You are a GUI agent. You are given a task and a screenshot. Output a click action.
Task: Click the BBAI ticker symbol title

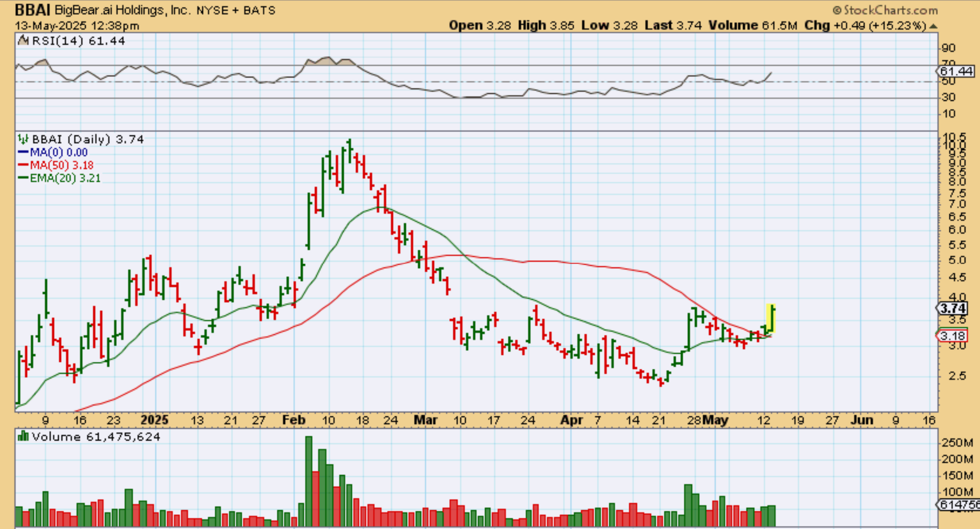point(33,10)
